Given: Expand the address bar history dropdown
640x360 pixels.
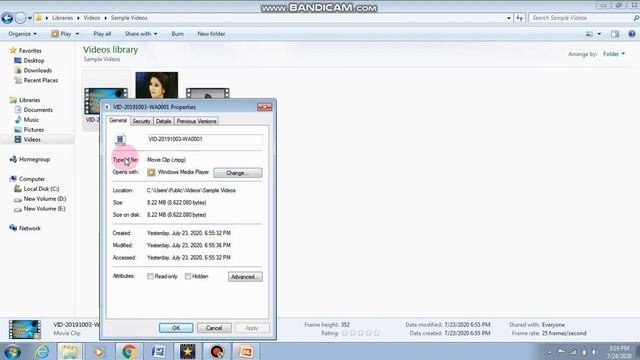Looking at the screenshot, I should click(x=509, y=18).
